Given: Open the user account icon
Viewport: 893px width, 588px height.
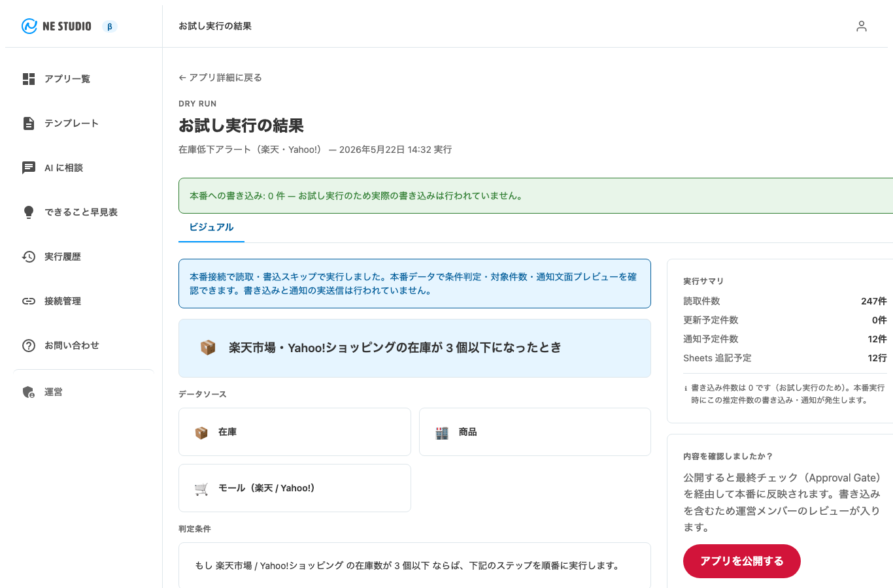Looking at the screenshot, I should tap(862, 26).
